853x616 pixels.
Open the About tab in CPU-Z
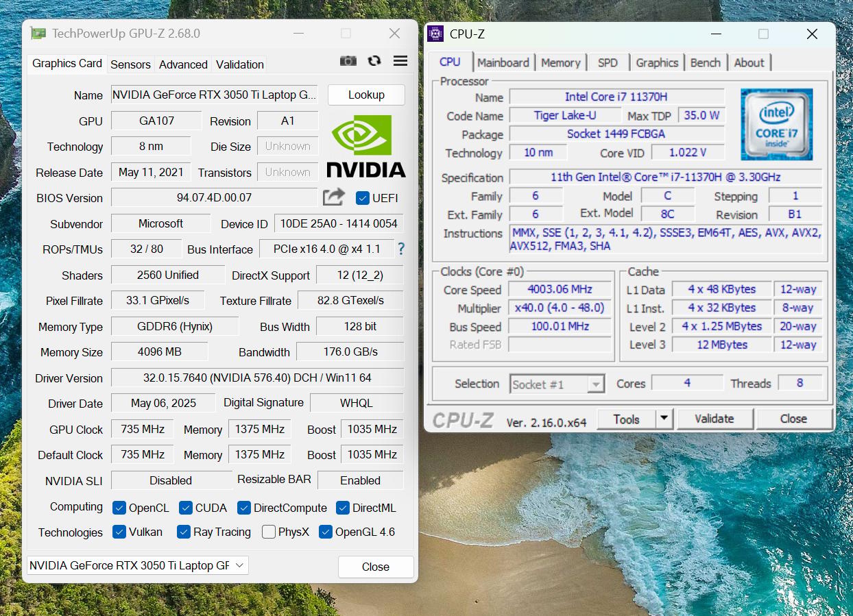tap(749, 62)
